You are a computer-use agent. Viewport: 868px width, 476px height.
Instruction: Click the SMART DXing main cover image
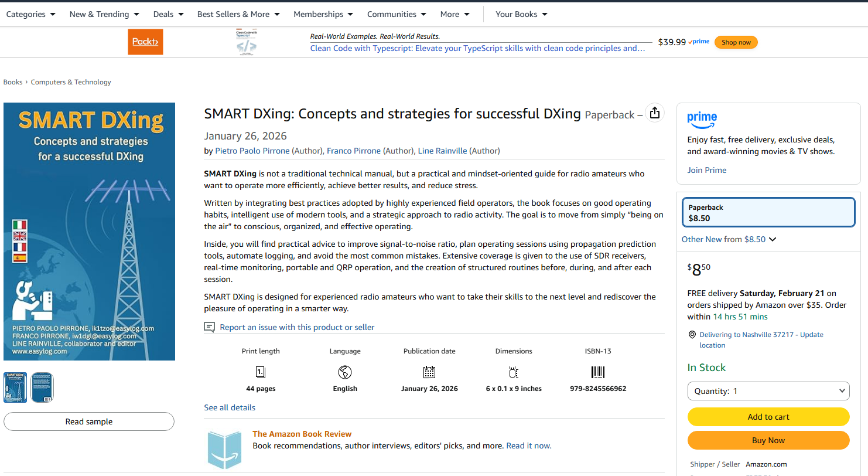[89, 232]
